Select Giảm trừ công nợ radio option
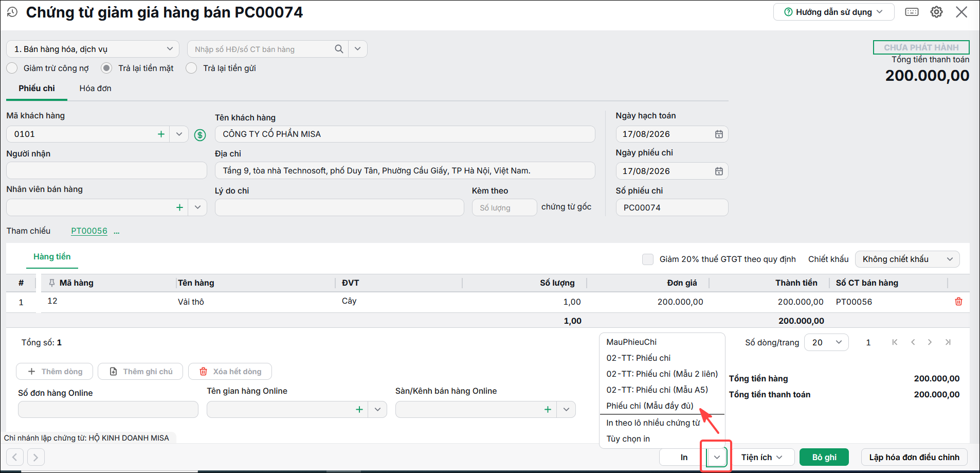The width and height of the screenshot is (980, 473). click(x=12, y=68)
